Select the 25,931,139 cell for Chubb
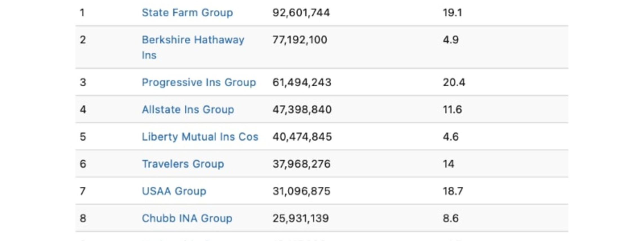Viewport: 644px width, 241px height. tap(301, 218)
